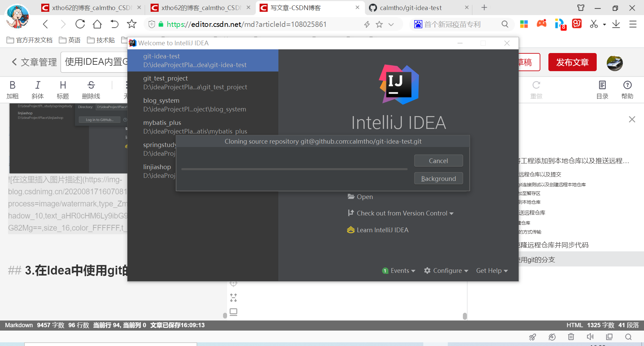Open a new browser tab
This screenshot has height=346, width=644.
[x=484, y=7]
